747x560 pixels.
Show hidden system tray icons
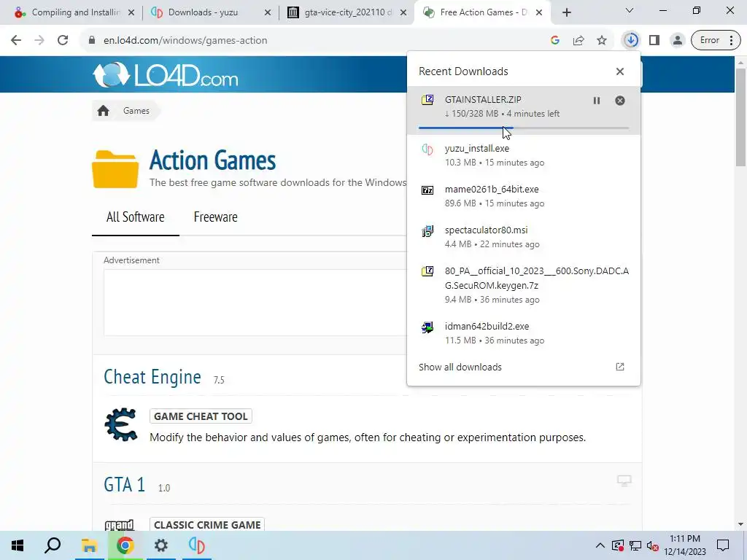click(600, 545)
